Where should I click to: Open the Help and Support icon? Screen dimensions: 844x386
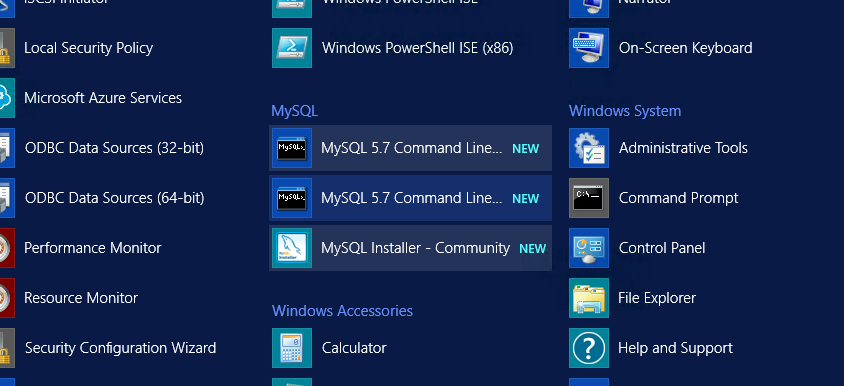point(589,348)
